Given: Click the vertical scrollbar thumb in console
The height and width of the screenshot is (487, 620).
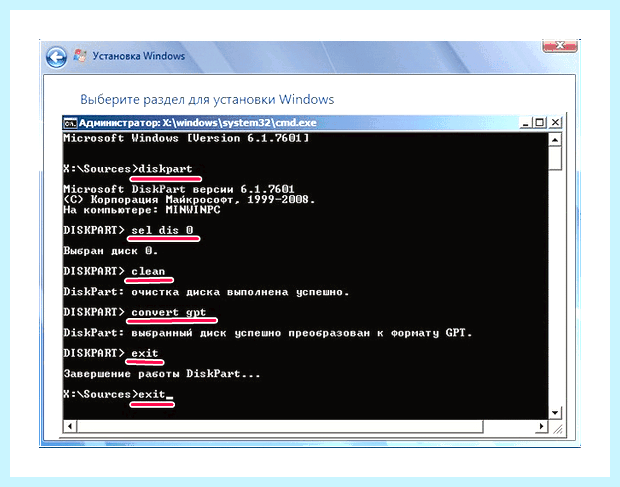Looking at the screenshot, I should 555,158.
